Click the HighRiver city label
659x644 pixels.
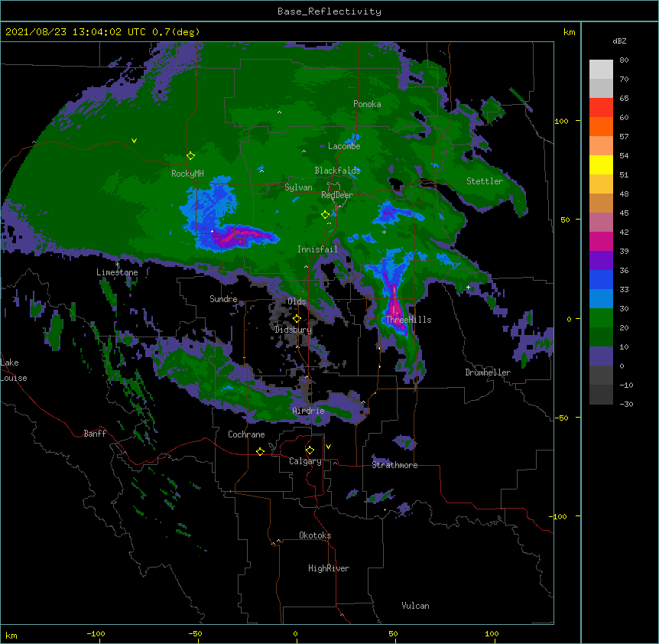click(x=329, y=568)
